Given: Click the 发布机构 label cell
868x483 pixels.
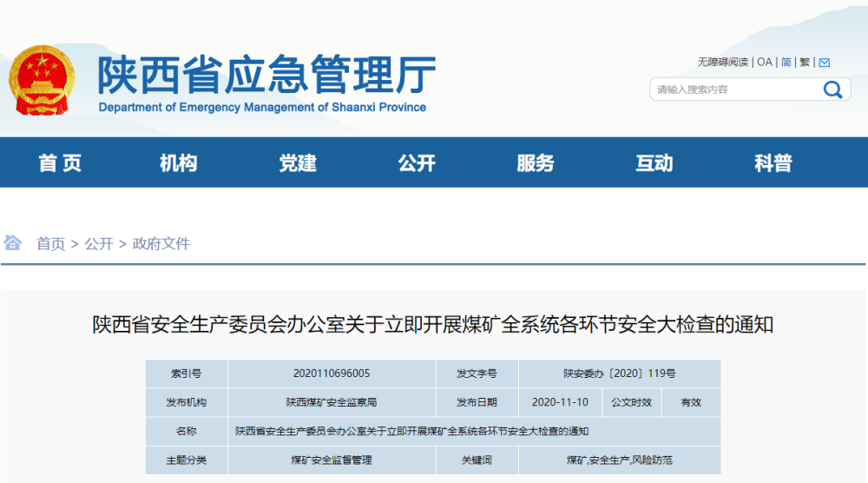Looking at the screenshot, I should click(187, 402).
